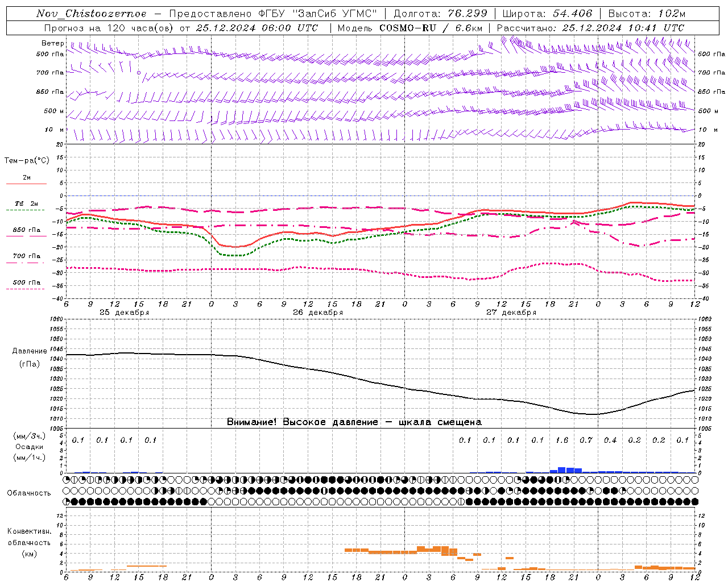Click the 0.7 precipitation value
This screenshot has width=728, height=582.
[x=586, y=440]
